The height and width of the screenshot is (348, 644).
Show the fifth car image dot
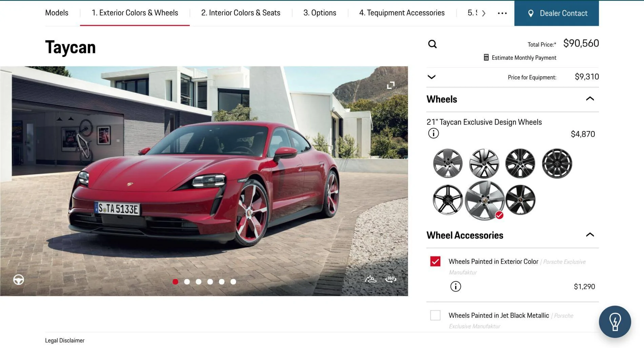coord(222,282)
